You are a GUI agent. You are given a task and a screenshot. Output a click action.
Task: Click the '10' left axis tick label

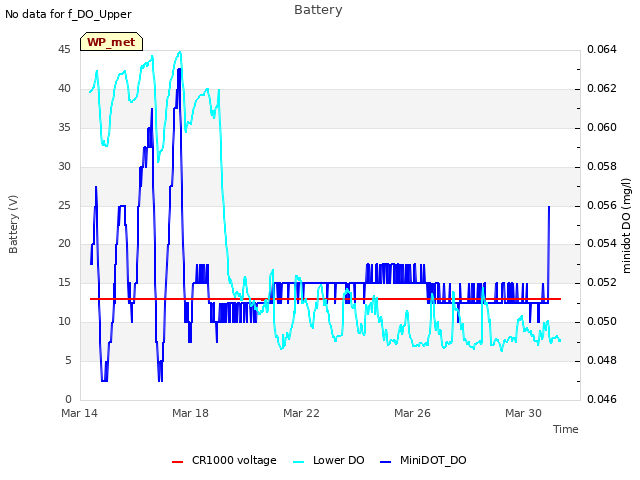pos(64,322)
